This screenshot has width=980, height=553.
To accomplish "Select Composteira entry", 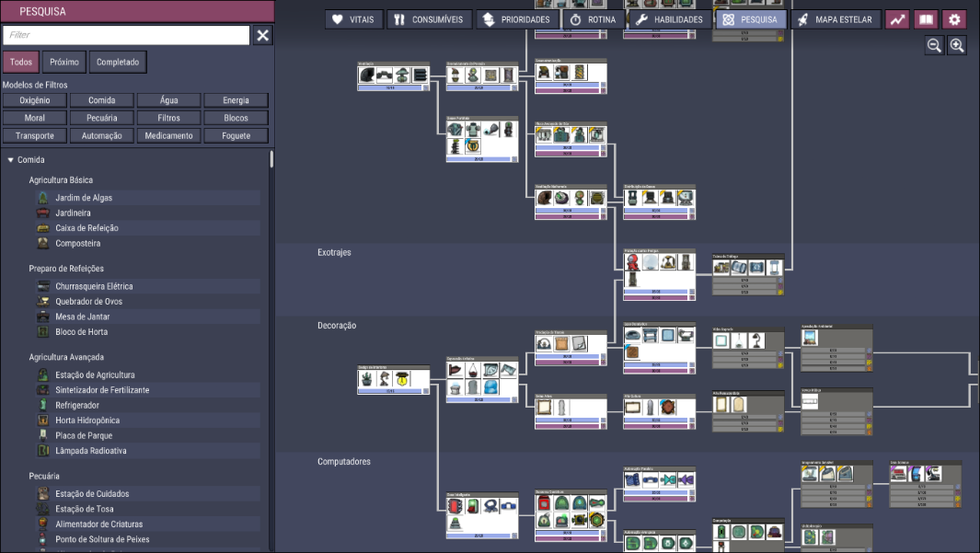I will click(147, 243).
